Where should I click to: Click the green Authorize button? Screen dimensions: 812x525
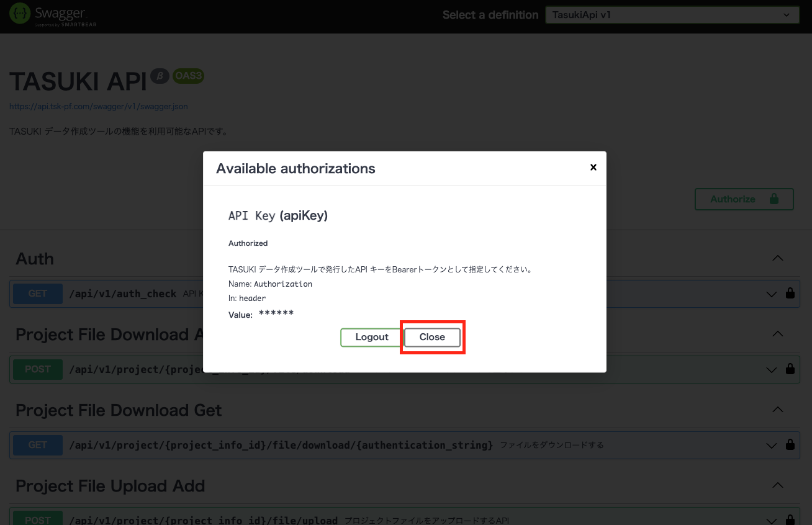tap(744, 199)
